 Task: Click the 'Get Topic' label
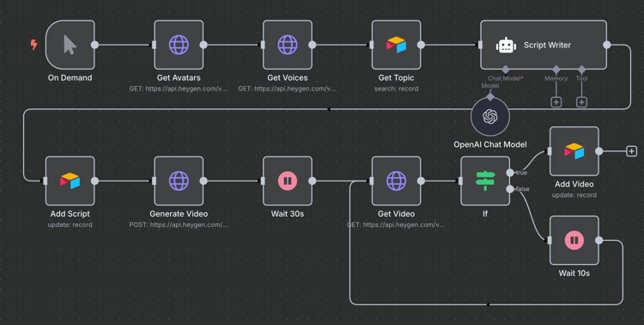click(397, 77)
